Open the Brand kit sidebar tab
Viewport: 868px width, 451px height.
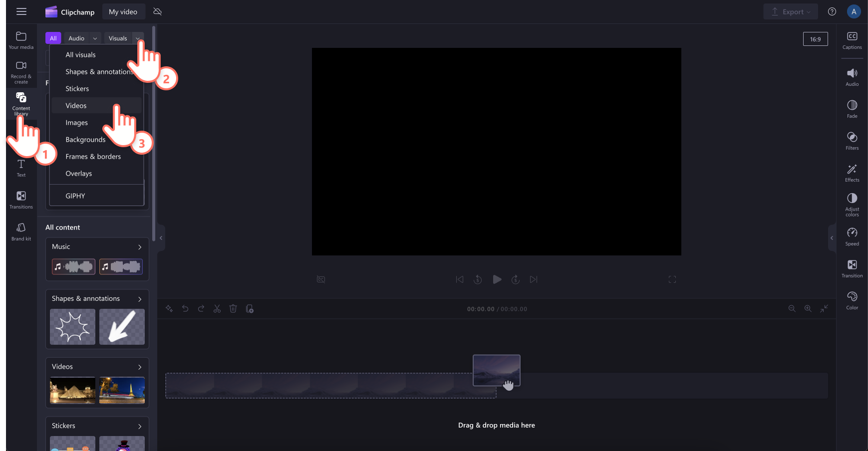click(21, 232)
